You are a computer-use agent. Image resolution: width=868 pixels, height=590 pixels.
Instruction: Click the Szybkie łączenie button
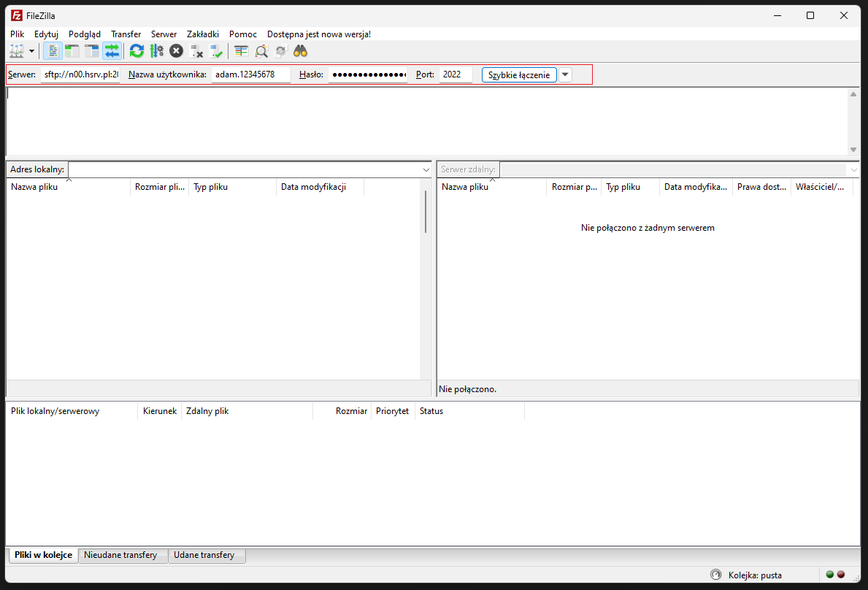(518, 74)
